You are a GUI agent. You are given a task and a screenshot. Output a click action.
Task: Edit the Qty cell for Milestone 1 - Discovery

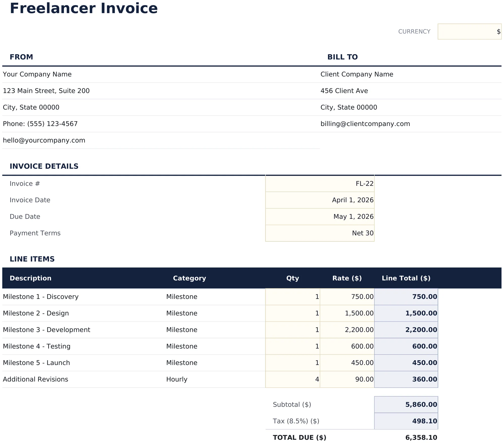pos(293,297)
